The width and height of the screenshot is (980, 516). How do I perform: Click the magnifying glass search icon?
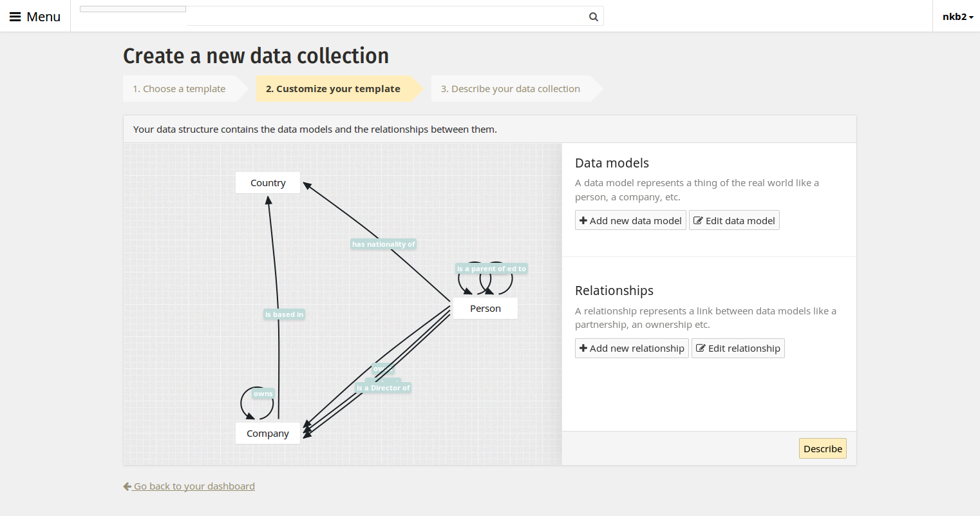pyautogui.click(x=593, y=17)
